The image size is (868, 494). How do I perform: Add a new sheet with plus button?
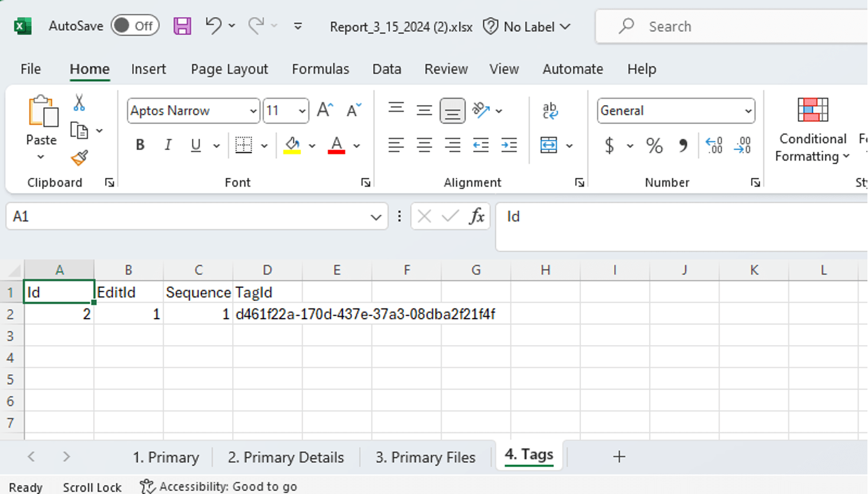[619, 457]
